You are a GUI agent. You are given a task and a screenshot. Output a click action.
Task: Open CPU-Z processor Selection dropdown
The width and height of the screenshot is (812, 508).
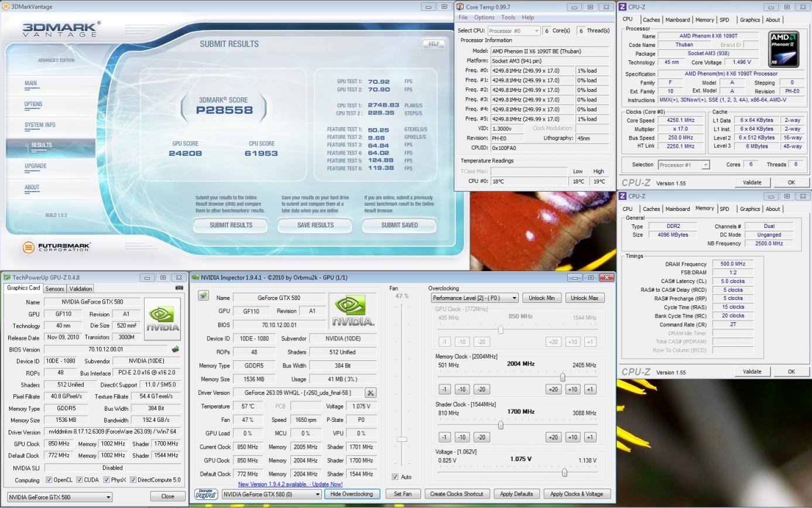pos(683,165)
